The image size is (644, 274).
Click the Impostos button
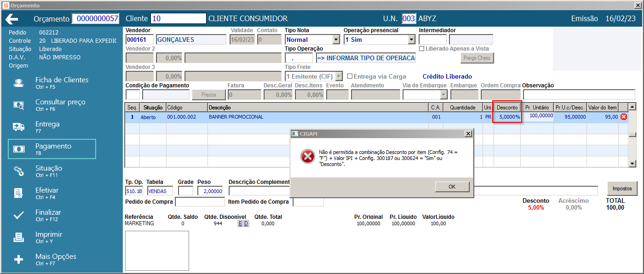[622, 188]
